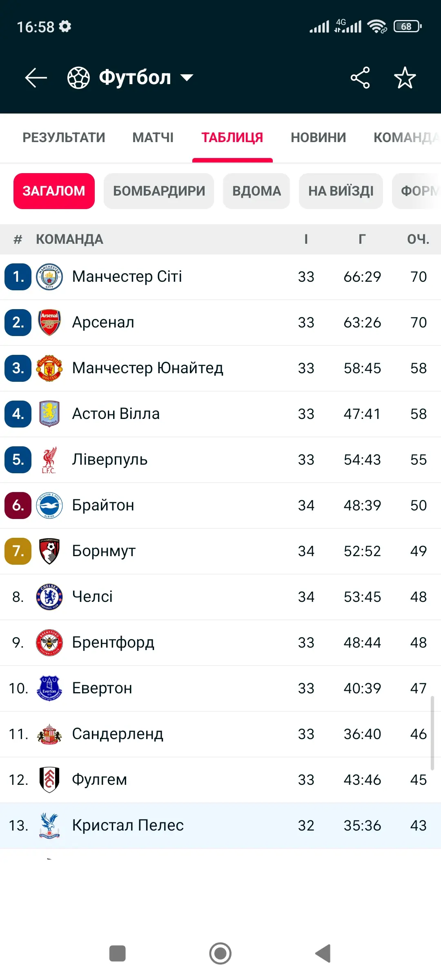Tap the share icon
The image size is (441, 980).
click(360, 78)
